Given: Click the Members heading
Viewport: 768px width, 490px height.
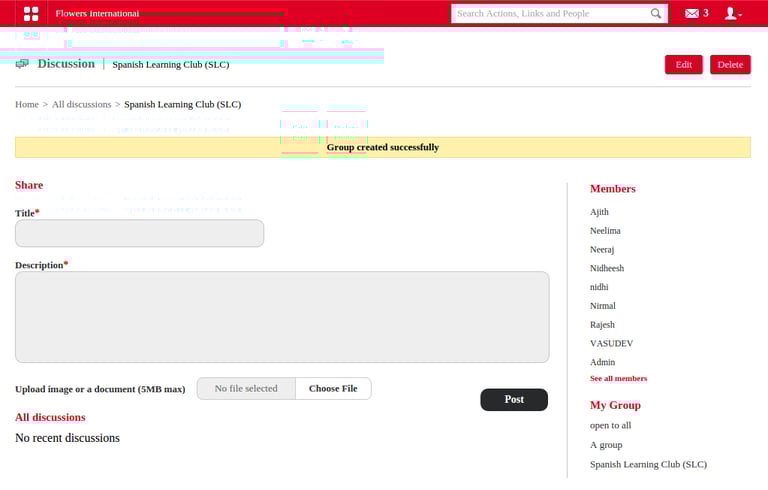Looking at the screenshot, I should [613, 189].
